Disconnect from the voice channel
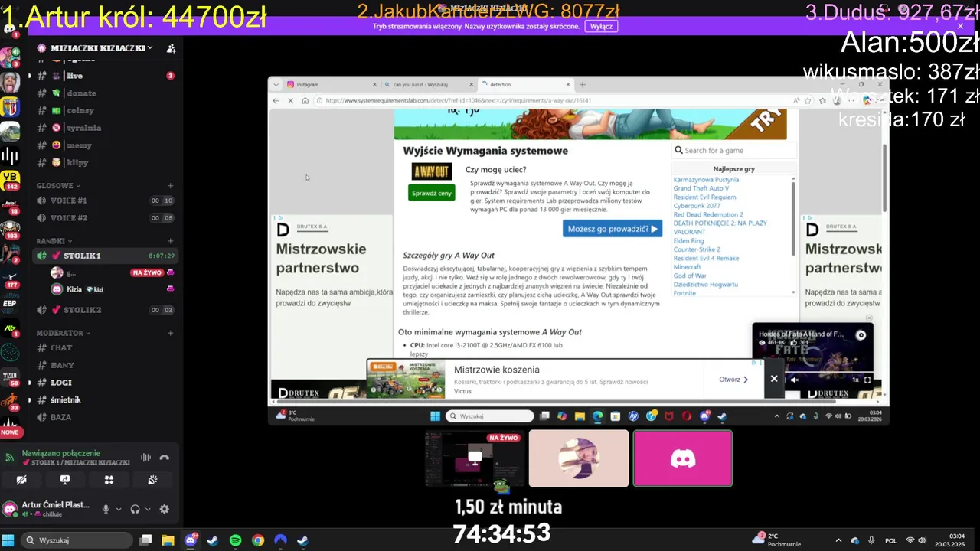 164,458
